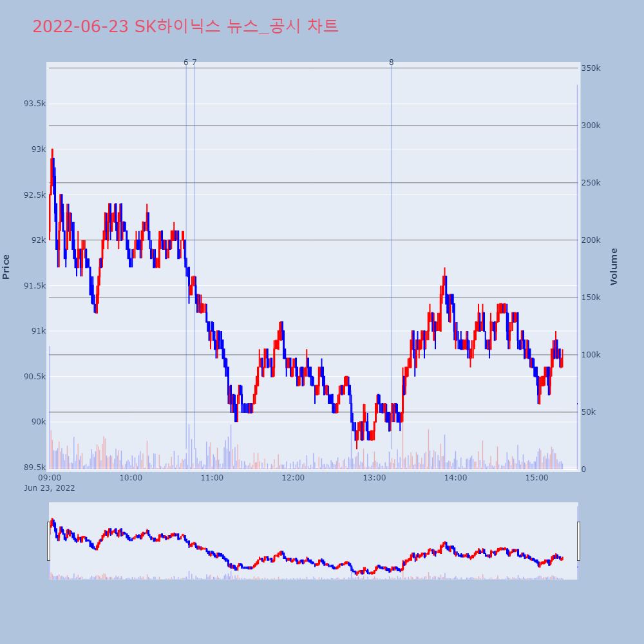Screen dimensions: 644x644
Task: Click the 100k volume tick label
Action: click(591, 354)
